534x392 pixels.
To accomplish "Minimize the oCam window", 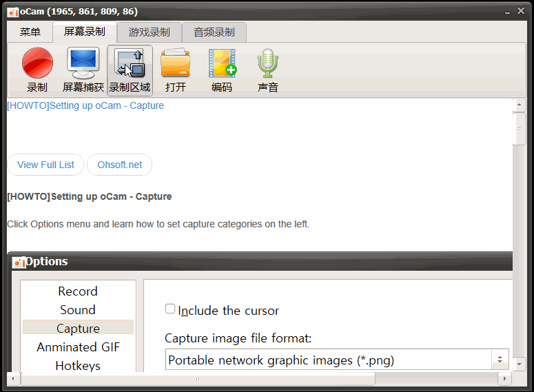I will click(x=507, y=12).
